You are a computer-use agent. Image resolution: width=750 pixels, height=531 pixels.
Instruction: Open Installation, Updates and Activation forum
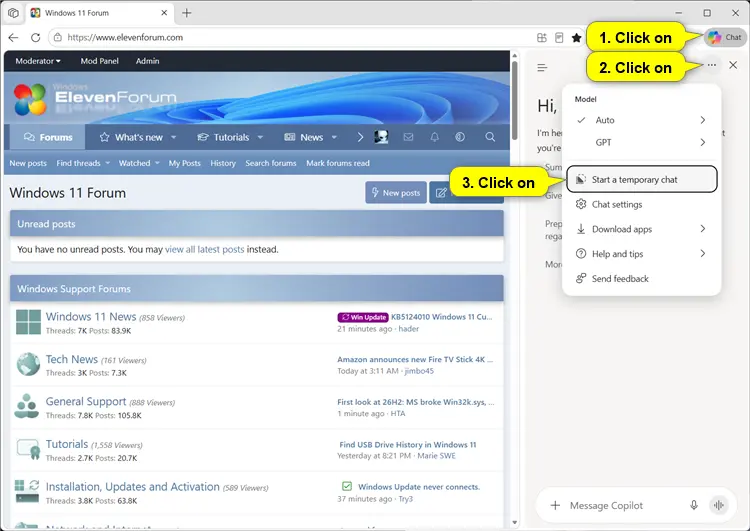coord(132,487)
